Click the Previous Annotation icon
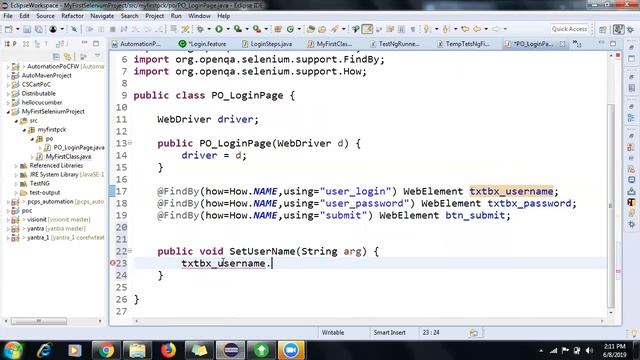The image size is (640, 360). tap(446, 29)
